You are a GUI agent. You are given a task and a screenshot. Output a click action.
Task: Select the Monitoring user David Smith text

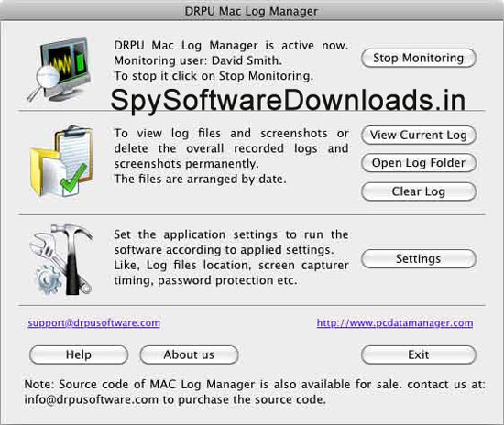[x=198, y=60]
